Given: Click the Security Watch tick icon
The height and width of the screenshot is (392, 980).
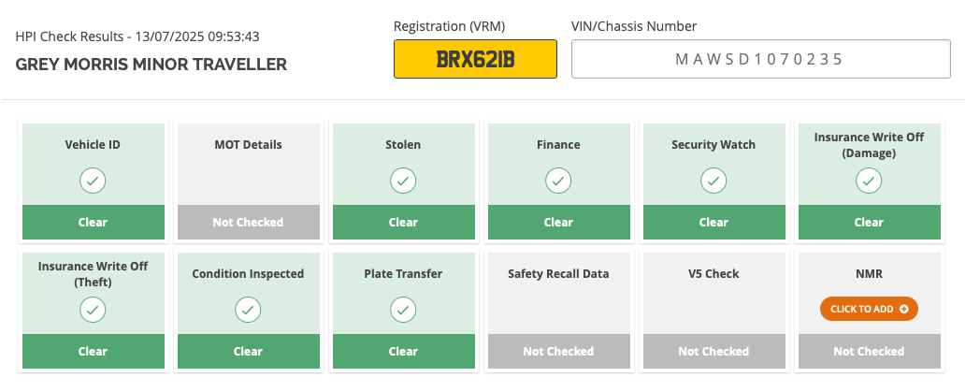Looking at the screenshot, I should (713, 181).
